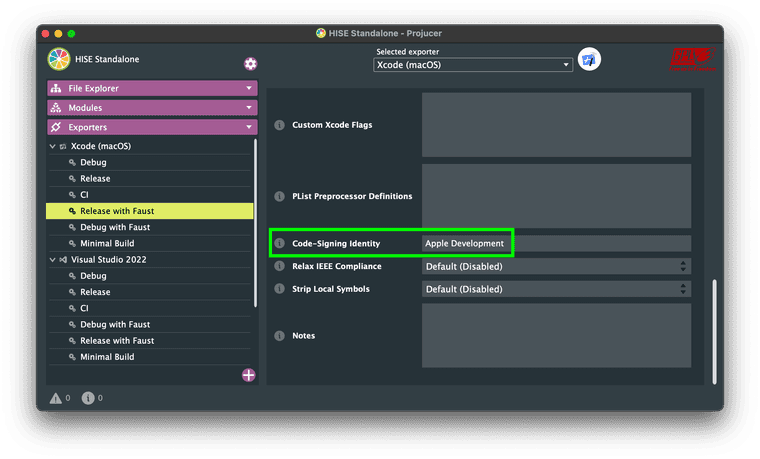The width and height of the screenshot is (760, 459).
Task: Click the info messages icon in status bar
Action: click(x=88, y=398)
